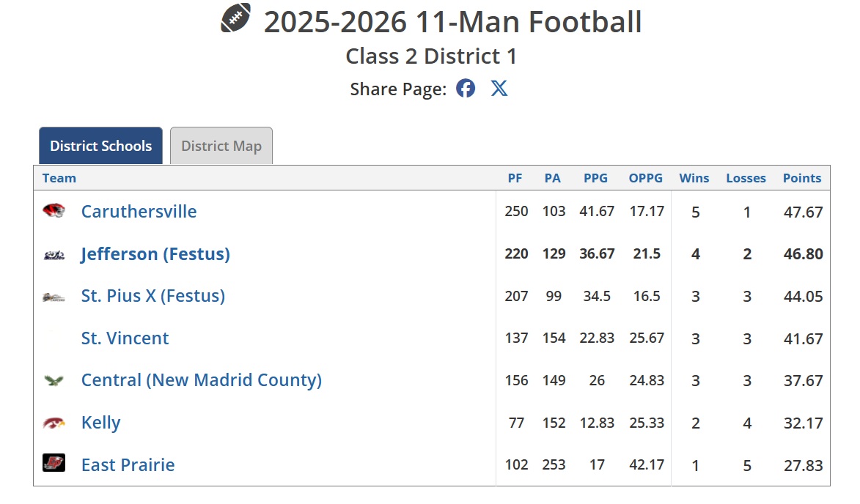Open the Caruthersville team link

(x=139, y=212)
